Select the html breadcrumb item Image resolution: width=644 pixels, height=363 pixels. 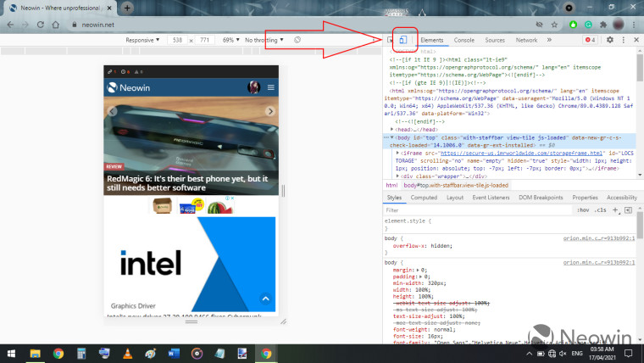point(391,186)
